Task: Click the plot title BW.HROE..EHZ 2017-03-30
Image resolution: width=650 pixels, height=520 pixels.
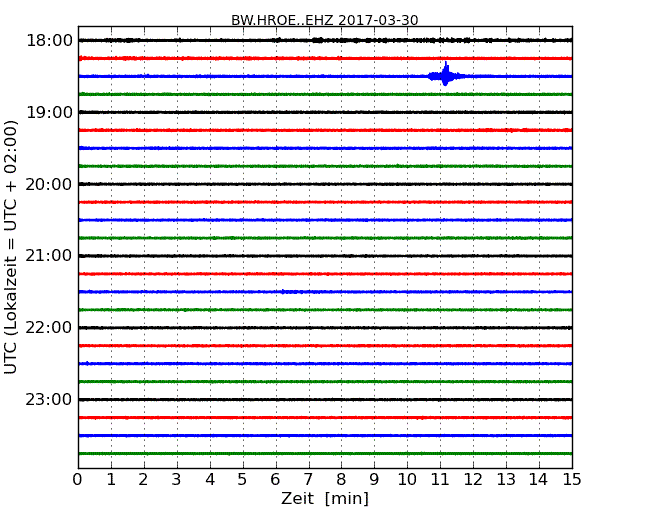Action: pos(325,20)
